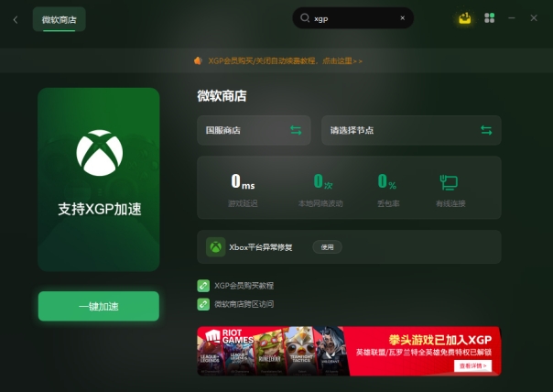Viewport: 553px width, 392px height.
Task: Click the orange speaker announcement icon
Action: click(x=198, y=60)
